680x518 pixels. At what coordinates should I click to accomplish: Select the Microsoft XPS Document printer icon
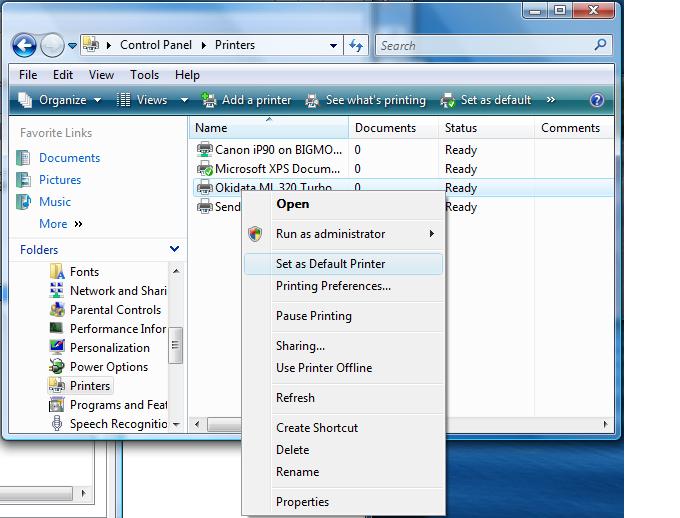click(205, 169)
